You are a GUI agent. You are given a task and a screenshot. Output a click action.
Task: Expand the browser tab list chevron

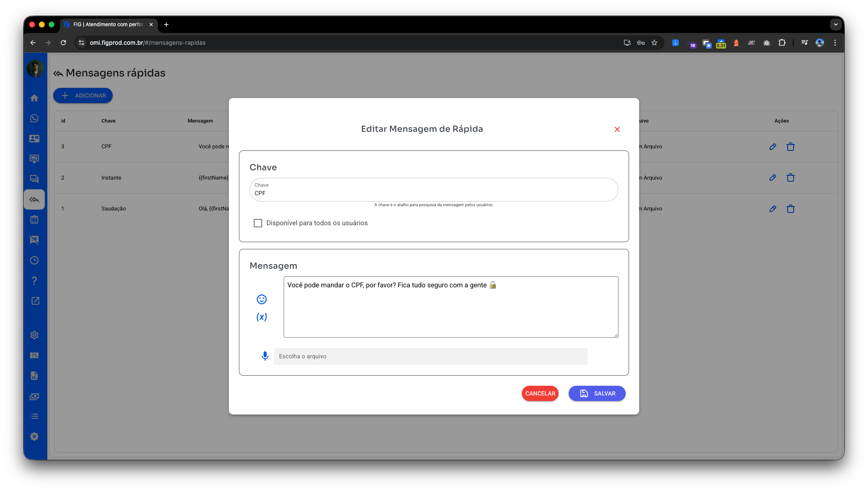[836, 25]
